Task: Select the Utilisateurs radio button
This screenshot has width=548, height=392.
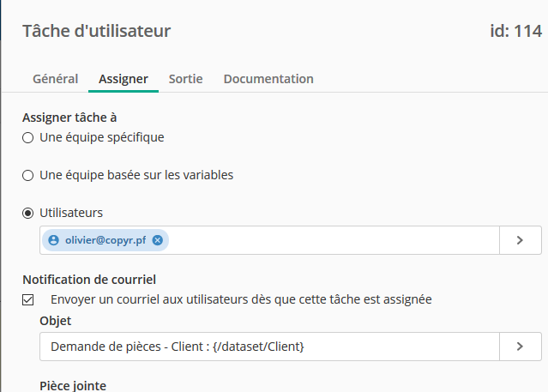Action: point(28,214)
